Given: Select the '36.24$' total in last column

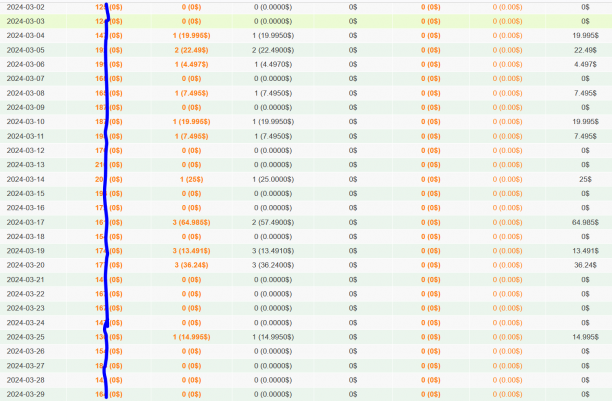Looking at the screenshot, I should pos(585,265).
